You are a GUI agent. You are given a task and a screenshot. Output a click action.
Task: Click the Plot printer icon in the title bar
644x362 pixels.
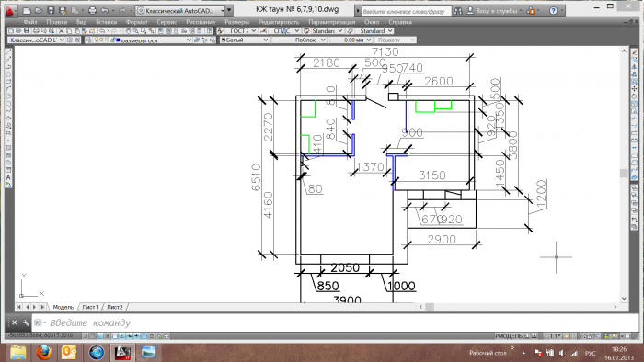click(x=92, y=11)
